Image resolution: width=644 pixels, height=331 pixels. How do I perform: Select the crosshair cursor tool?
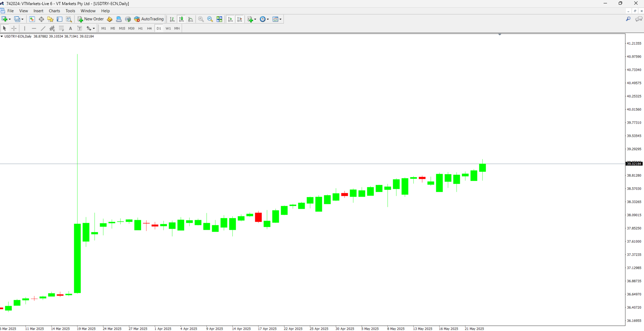[x=14, y=29]
